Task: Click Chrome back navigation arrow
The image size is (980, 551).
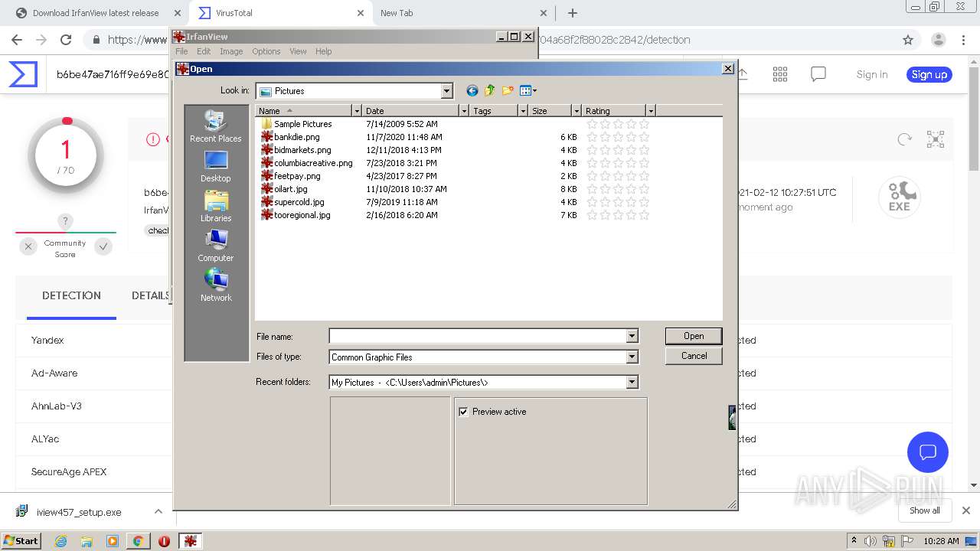Action: (17, 40)
